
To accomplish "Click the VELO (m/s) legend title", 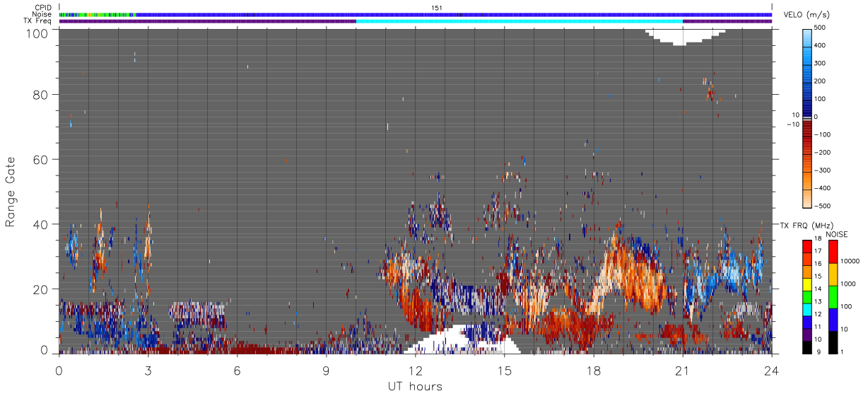I will (807, 15).
